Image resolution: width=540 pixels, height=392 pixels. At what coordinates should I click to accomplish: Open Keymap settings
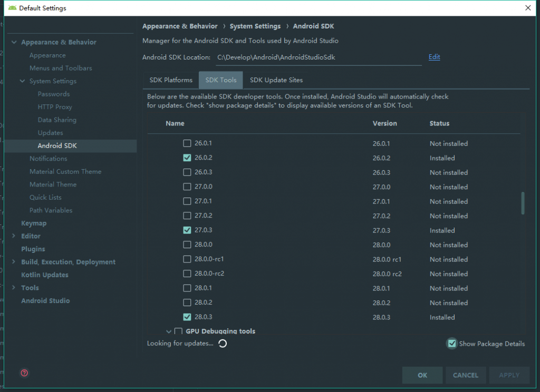click(34, 223)
